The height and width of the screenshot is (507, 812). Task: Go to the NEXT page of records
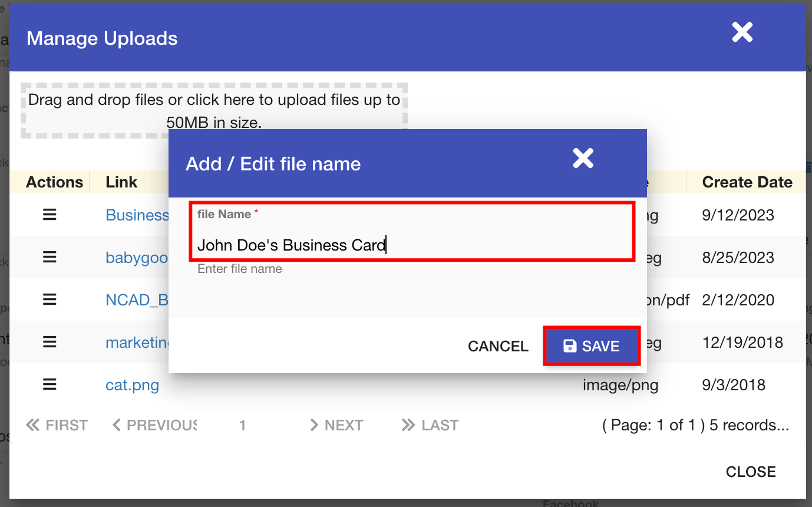336,424
